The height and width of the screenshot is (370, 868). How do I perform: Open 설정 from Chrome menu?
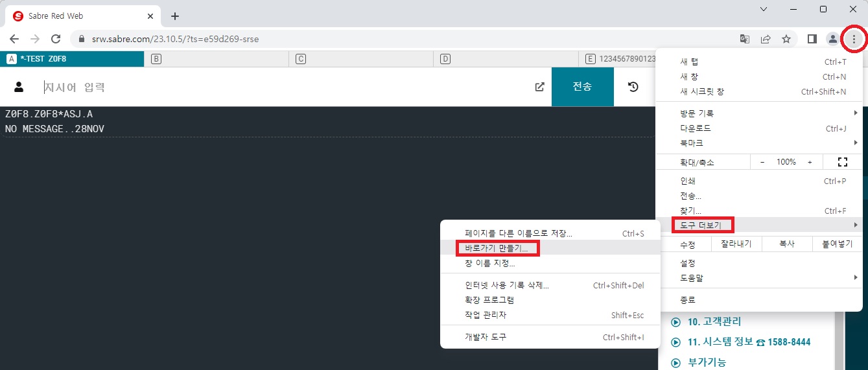(x=759, y=264)
